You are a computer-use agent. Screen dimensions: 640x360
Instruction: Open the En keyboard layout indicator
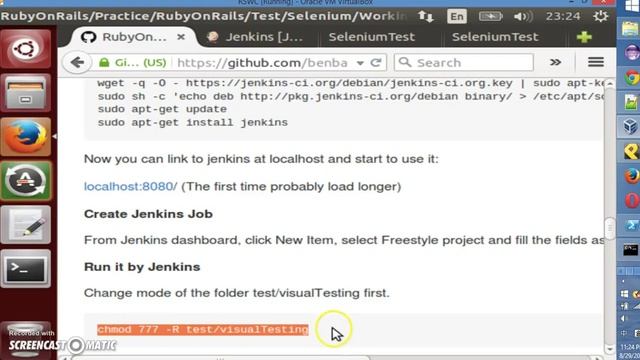[x=457, y=16]
